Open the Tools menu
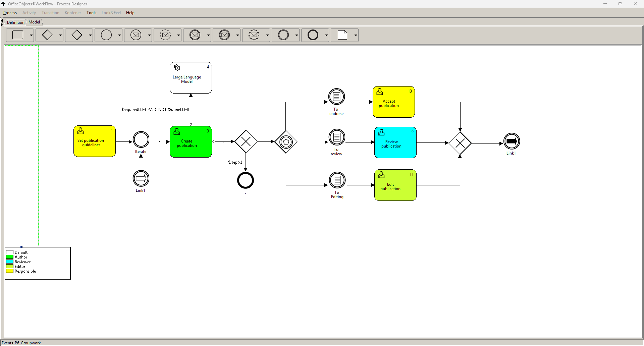644x346 pixels. (91, 13)
